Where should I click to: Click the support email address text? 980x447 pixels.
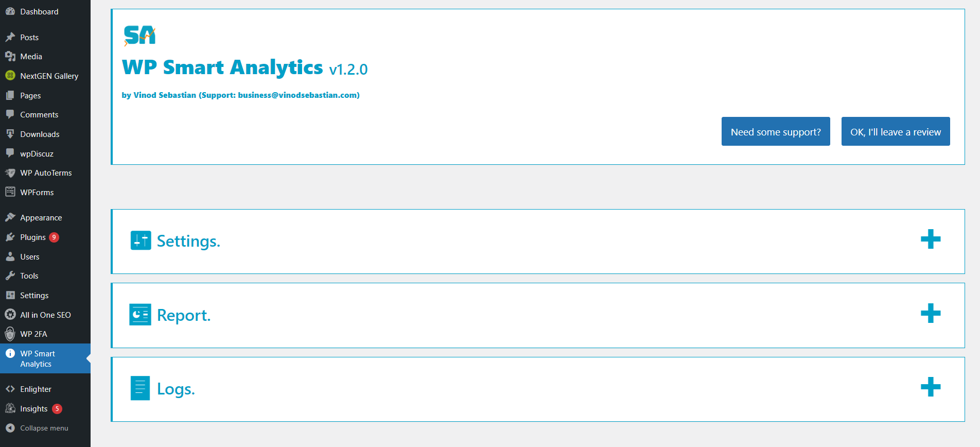[297, 95]
